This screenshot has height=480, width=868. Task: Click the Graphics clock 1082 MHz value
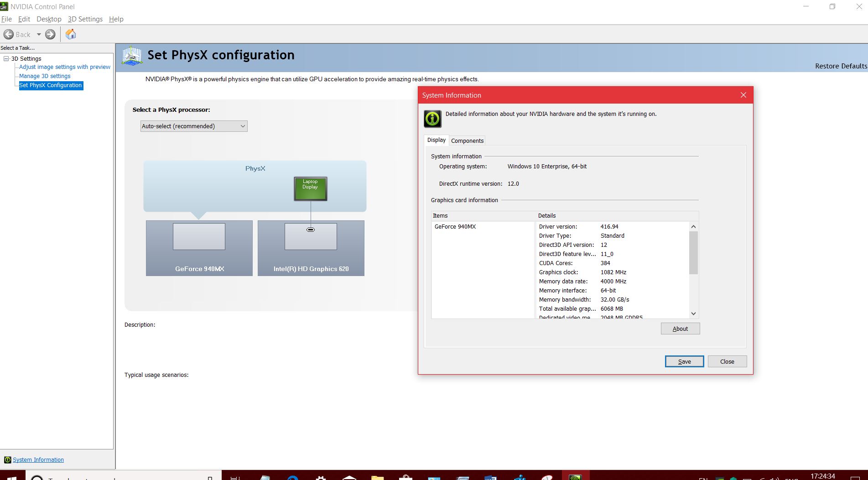[613, 272]
